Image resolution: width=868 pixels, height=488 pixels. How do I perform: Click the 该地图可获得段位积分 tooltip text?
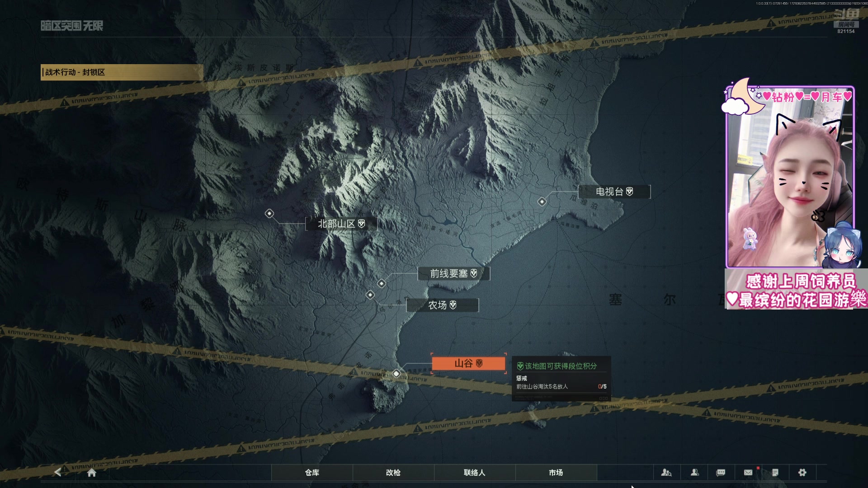point(561,366)
